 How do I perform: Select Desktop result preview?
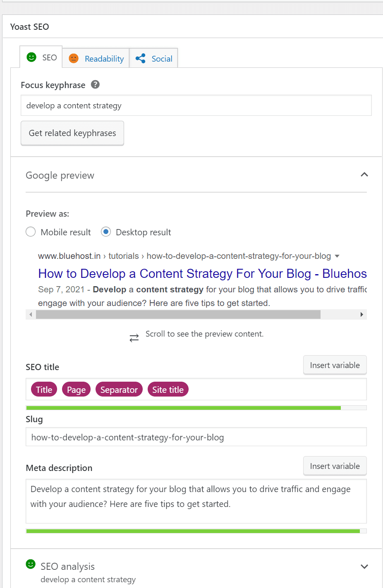click(106, 232)
